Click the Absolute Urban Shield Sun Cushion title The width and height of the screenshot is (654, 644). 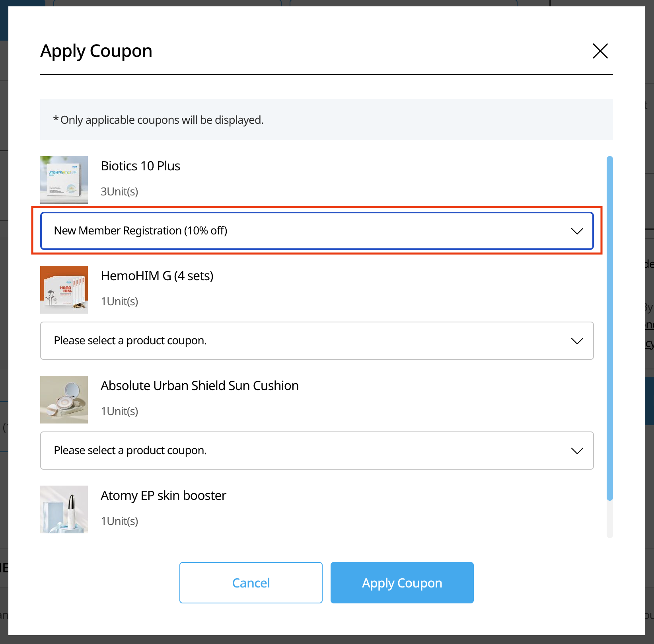(x=200, y=386)
